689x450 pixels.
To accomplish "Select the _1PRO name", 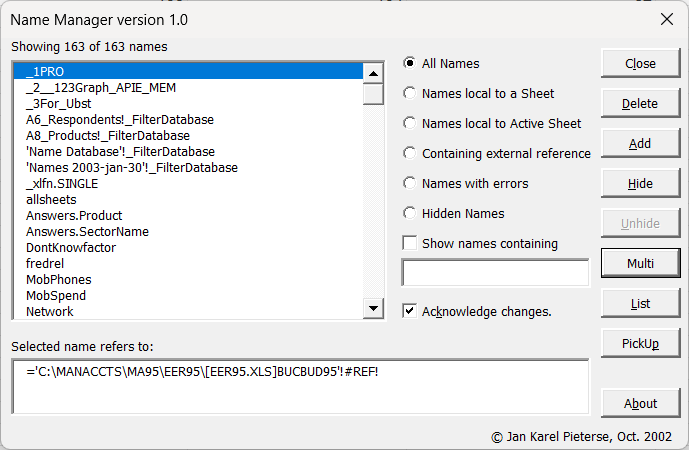I will coord(189,71).
